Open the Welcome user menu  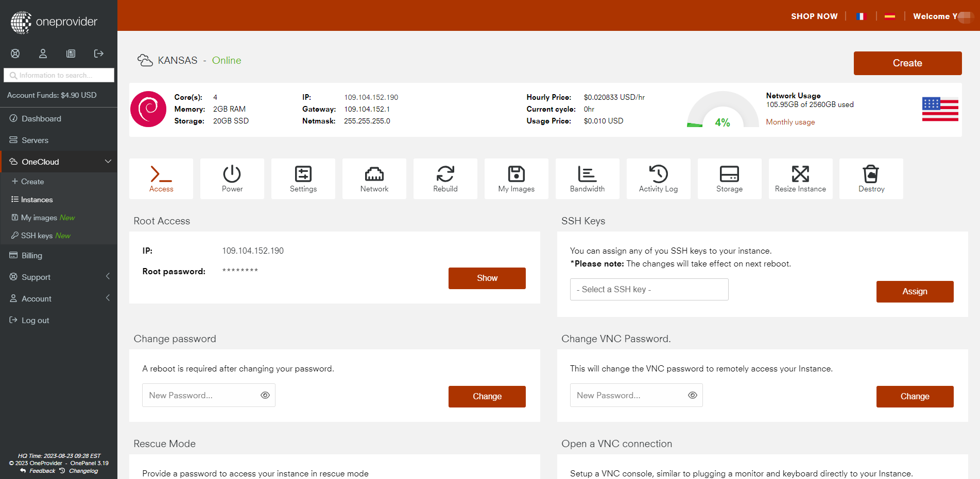(x=942, y=16)
